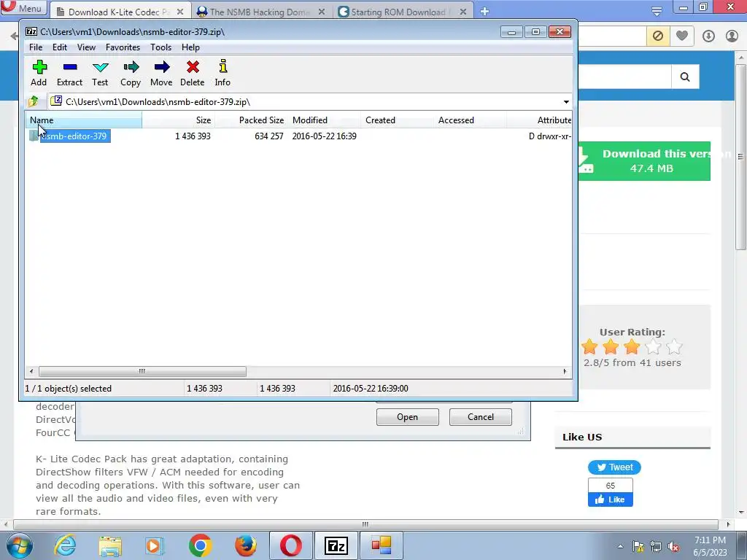Viewport: 747px width, 560px height.
Task: Open the Help menu
Action: (x=190, y=47)
